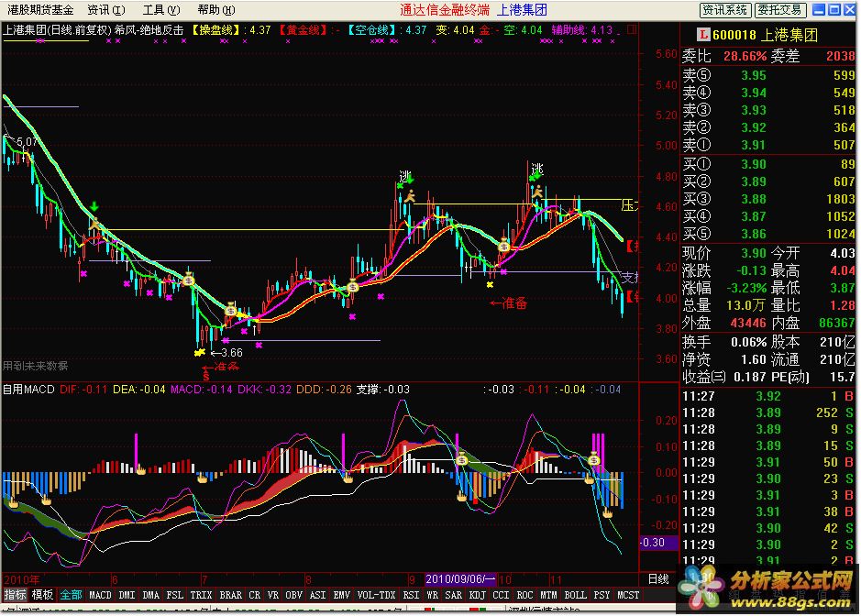
Task: Switch indicator to BRAR
Action: (231, 595)
